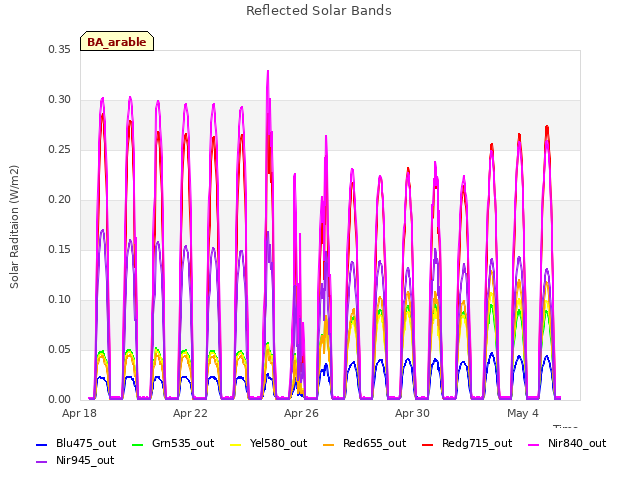Click the 0.30 y-axis label

click(60, 100)
